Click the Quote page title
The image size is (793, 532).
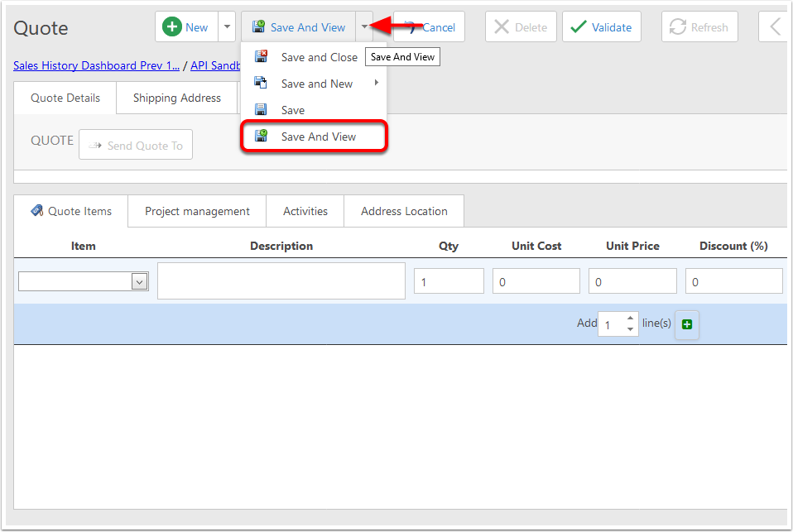pos(41,28)
